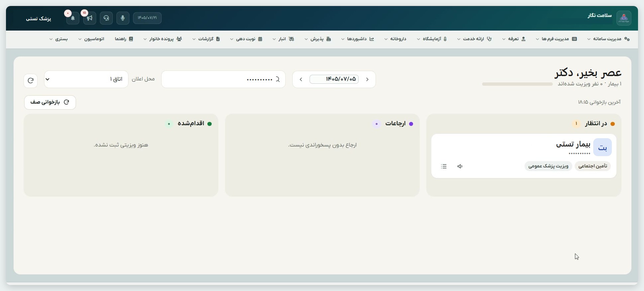Open the نوبت دهی menu
Image resolution: width=644 pixels, height=291 pixels.
click(x=246, y=39)
